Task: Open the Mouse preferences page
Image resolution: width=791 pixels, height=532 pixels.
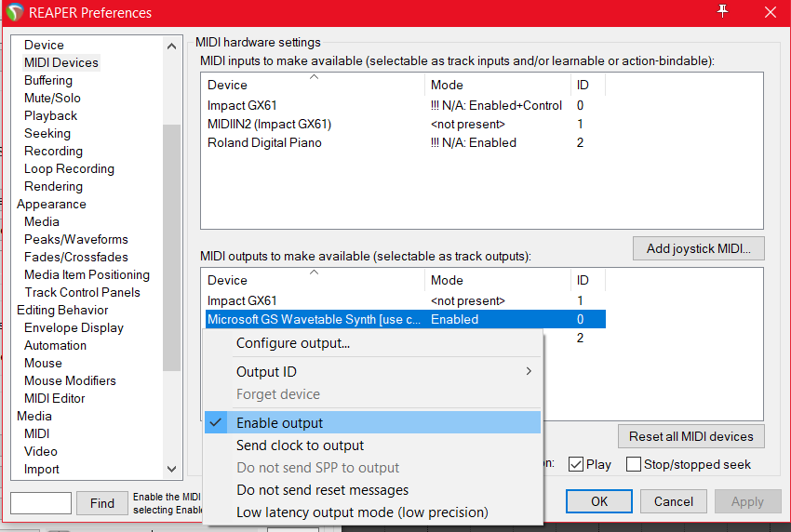Action: [x=43, y=363]
